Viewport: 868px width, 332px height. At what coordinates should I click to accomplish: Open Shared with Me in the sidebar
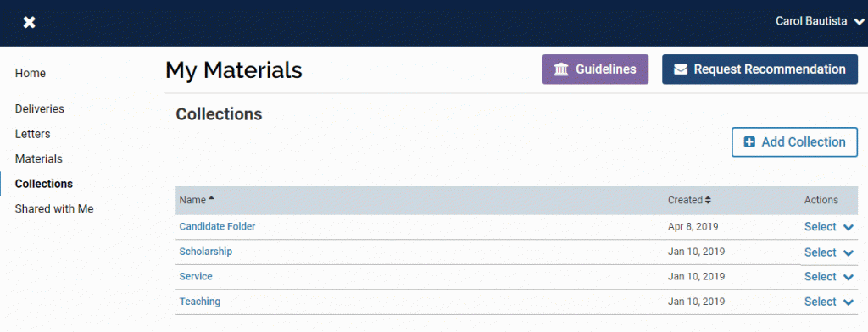(54, 208)
